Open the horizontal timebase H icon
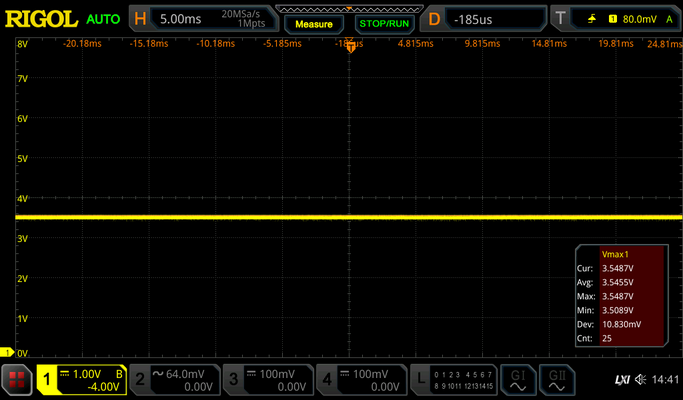The width and height of the screenshot is (683, 400). pyautogui.click(x=140, y=19)
